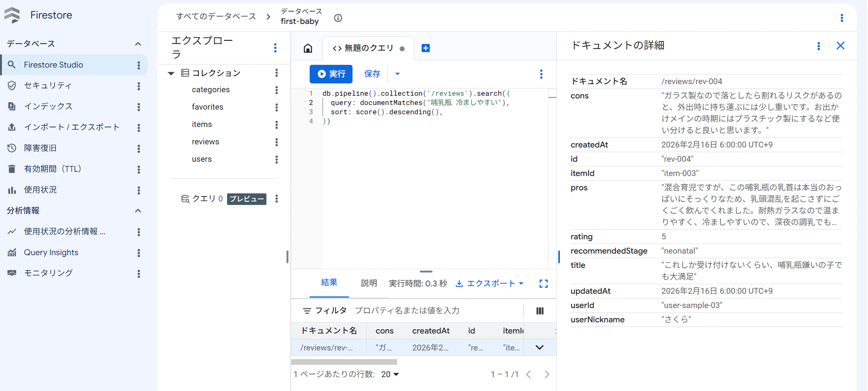Screen dimensions: 868x391
Task: Open コレクション options menu
Action: pyautogui.click(x=276, y=73)
